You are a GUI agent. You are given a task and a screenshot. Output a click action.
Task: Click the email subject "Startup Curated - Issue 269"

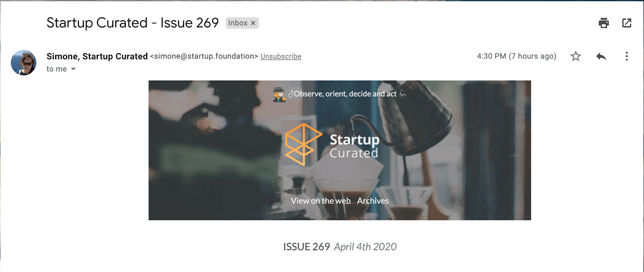(x=132, y=23)
